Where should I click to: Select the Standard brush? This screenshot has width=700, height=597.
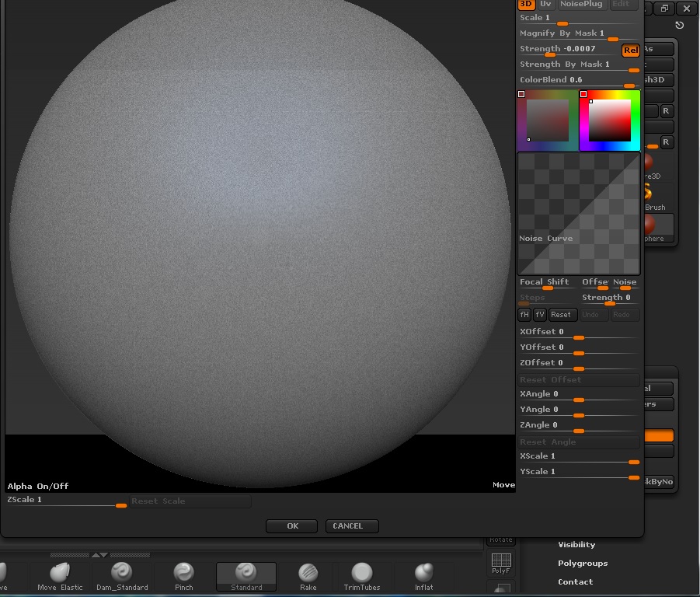pyautogui.click(x=246, y=577)
